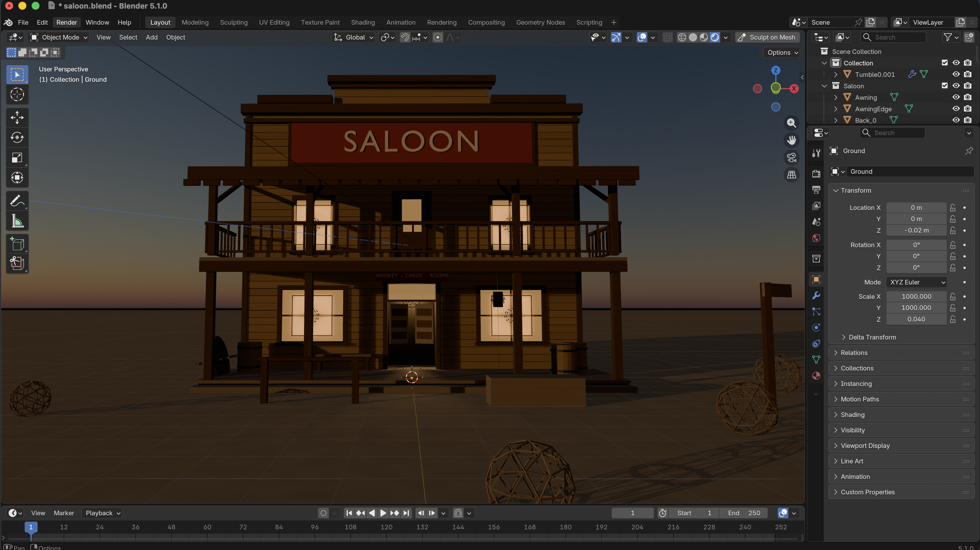
Task: Open the Material properties tab
Action: [816, 376]
